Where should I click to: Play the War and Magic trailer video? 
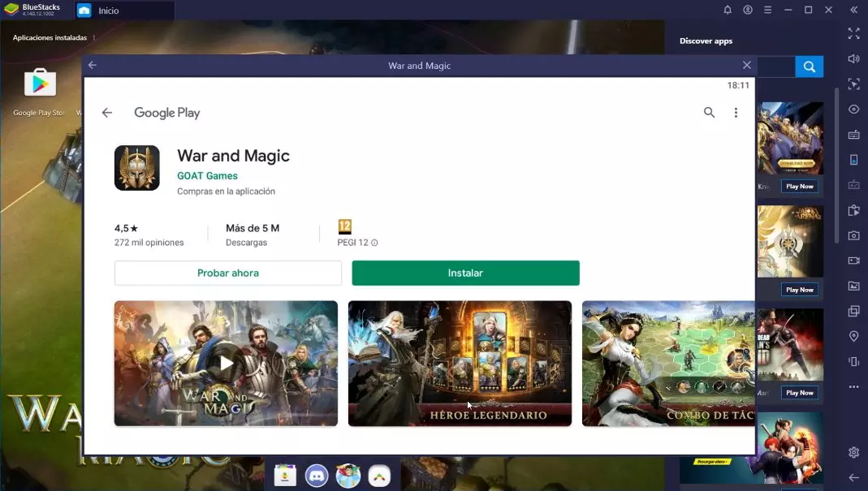tap(226, 363)
